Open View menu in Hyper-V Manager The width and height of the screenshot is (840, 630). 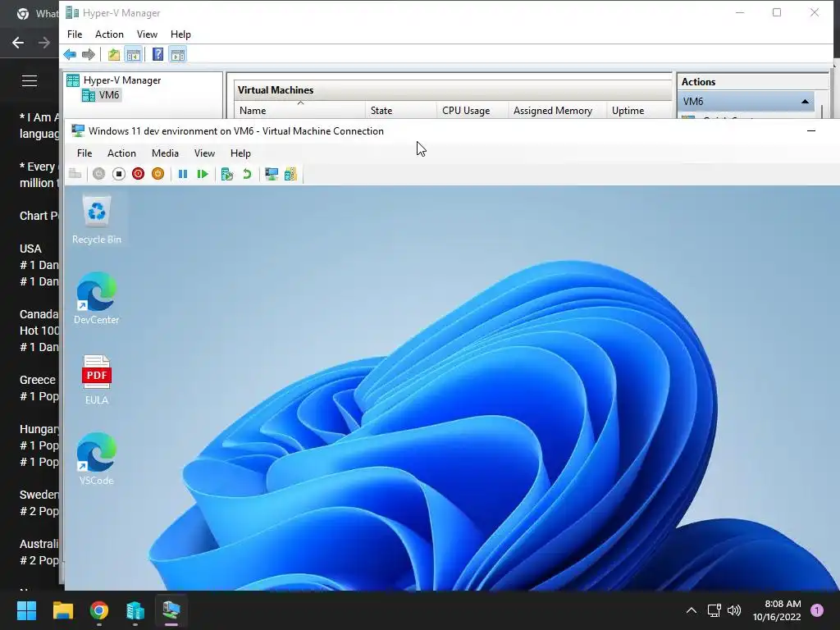pyautogui.click(x=147, y=34)
